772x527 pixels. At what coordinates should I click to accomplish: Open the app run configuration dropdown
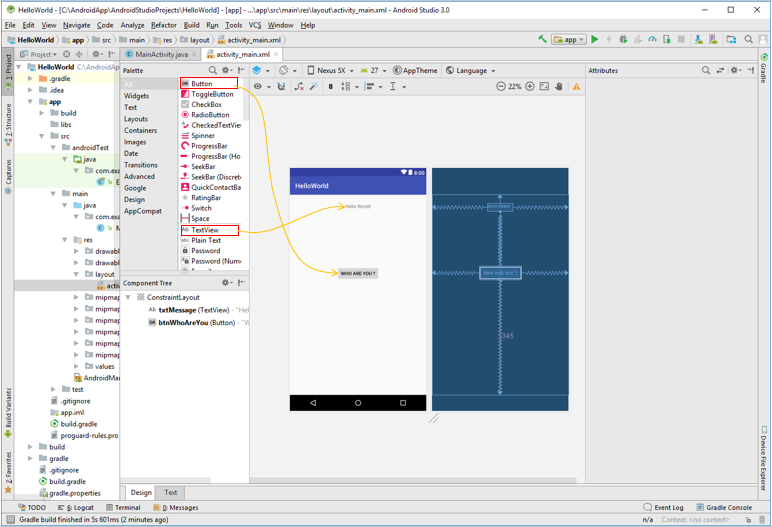pyautogui.click(x=569, y=39)
